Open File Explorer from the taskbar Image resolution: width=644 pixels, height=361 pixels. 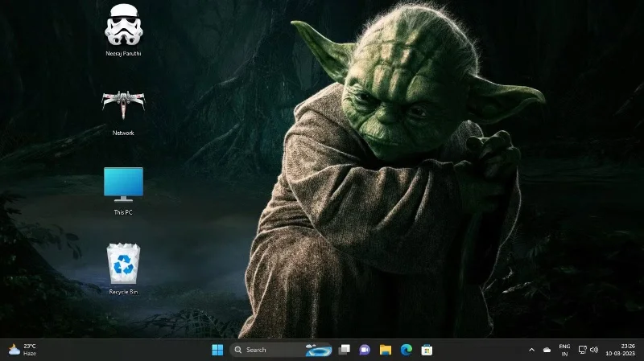(386, 350)
